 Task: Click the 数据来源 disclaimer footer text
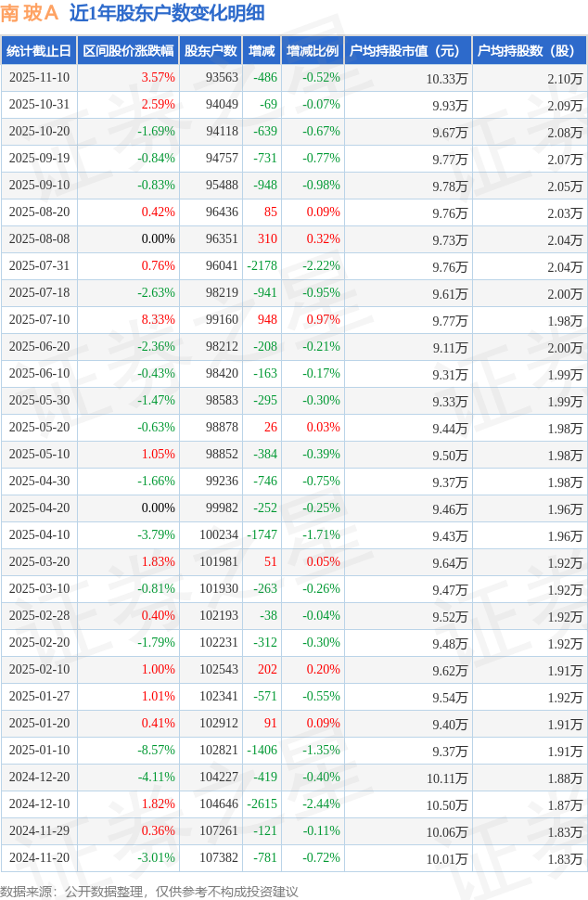click(x=149, y=891)
